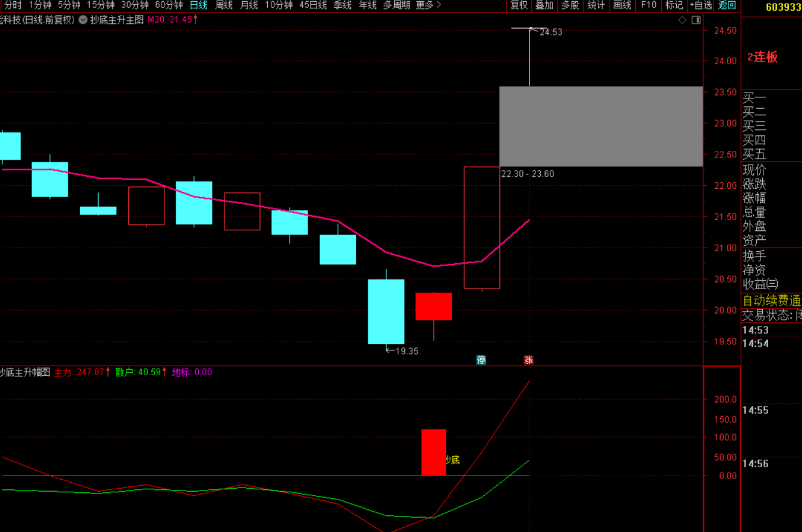Click the 自动续费通 notice text
The width and height of the screenshot is (802, 532).
pos(771,301)
